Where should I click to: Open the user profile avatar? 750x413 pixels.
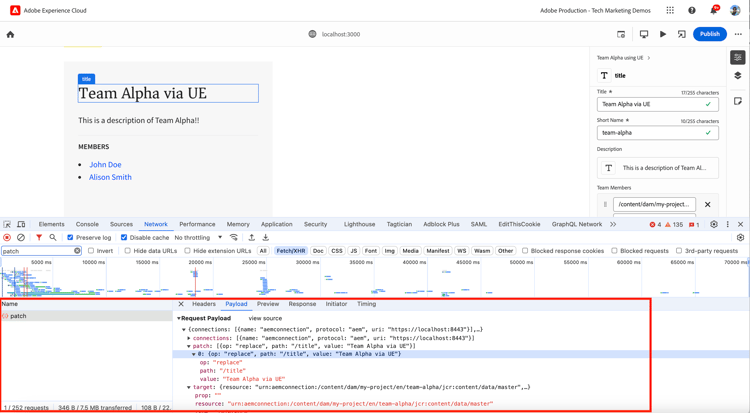tap(735, 10)
